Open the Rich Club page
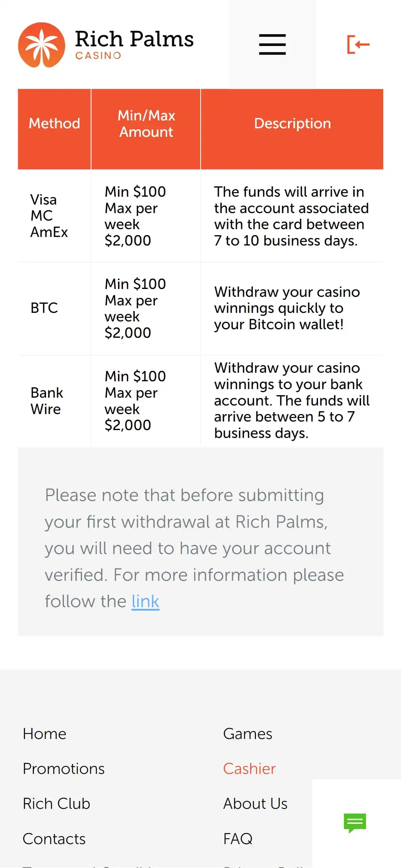 coord(56,804)
